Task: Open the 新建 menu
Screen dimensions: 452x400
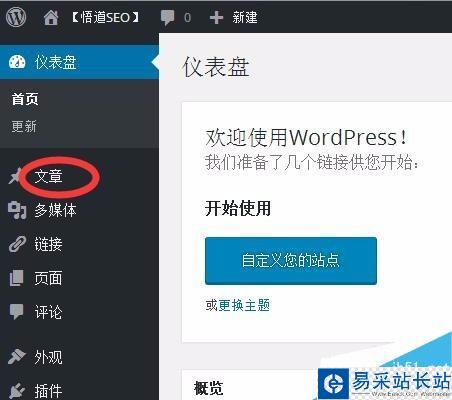Action: [245, 18]
